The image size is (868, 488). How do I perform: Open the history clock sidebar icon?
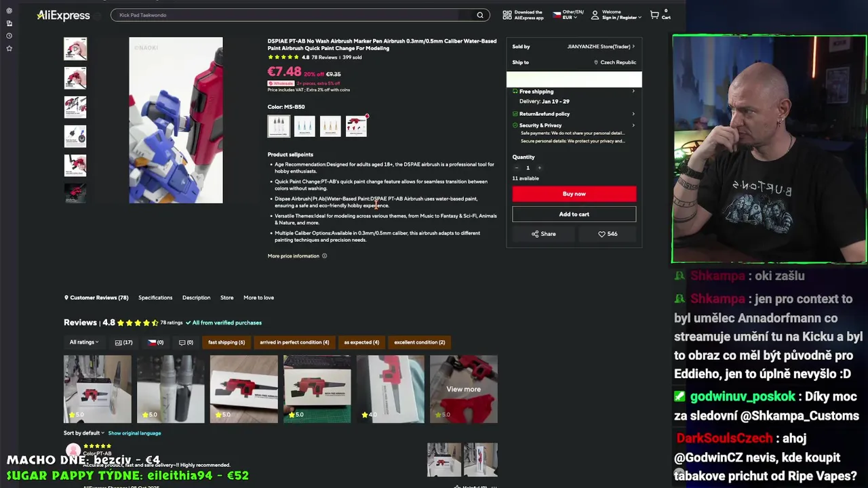click(x=9, y=35)
